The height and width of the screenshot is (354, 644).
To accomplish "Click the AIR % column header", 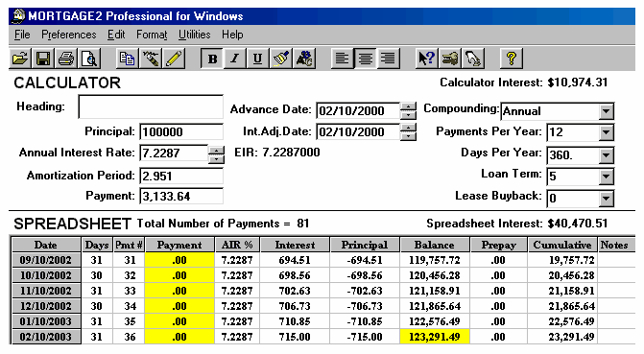I will point(237,245).
